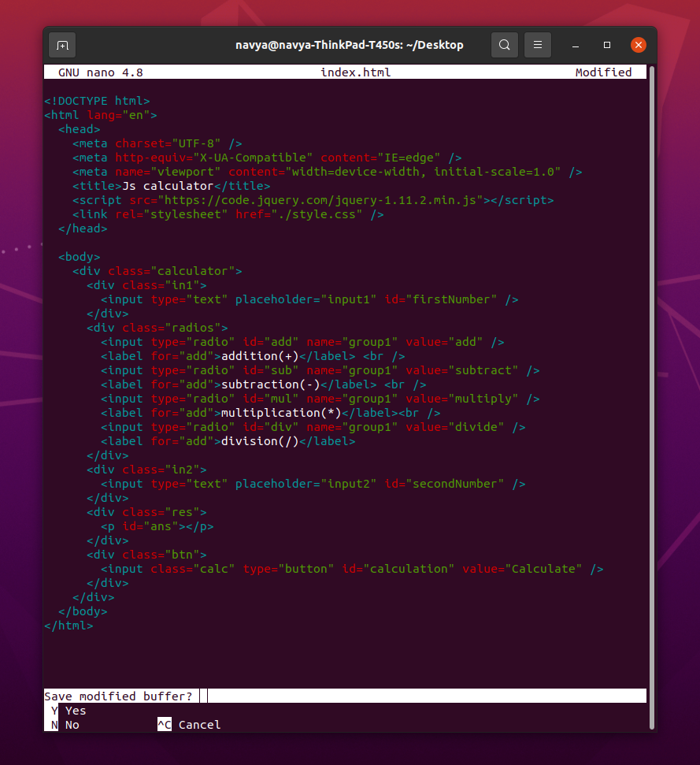Choose Yes to save the modified buffer
Viewport: 700px width, 765px height.
[75, 710]
